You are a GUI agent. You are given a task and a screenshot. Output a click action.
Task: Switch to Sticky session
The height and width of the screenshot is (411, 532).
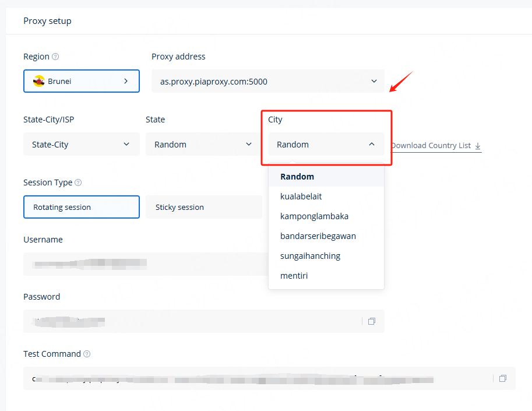click(x=203, y=207)
